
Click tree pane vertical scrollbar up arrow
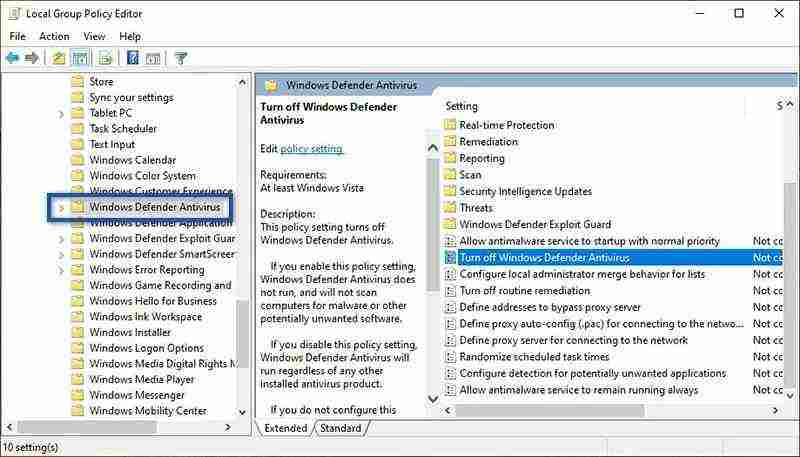[242, 82]
